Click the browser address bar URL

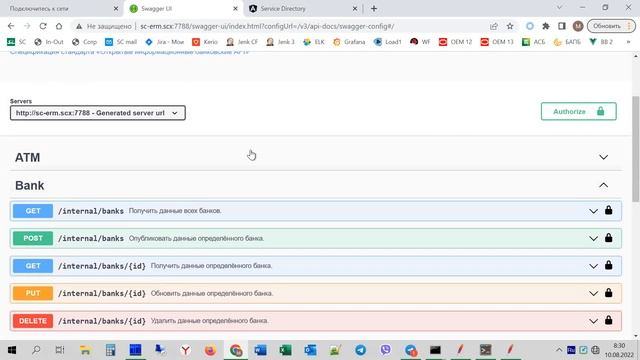click(x=267, y=26)
